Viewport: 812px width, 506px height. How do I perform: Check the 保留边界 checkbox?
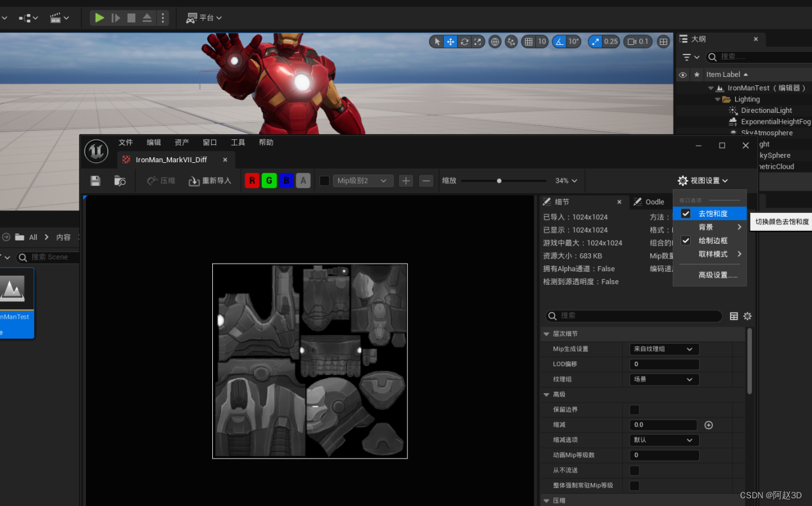(634, 410)
